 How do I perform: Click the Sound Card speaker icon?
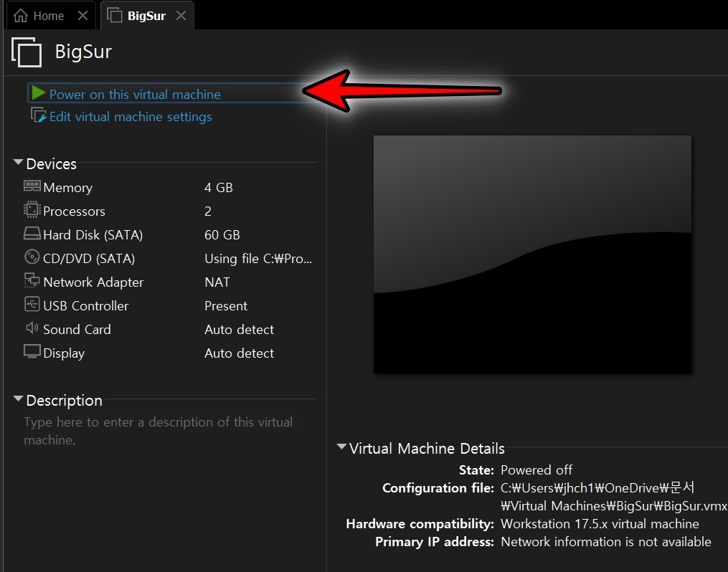click(32, 328)
